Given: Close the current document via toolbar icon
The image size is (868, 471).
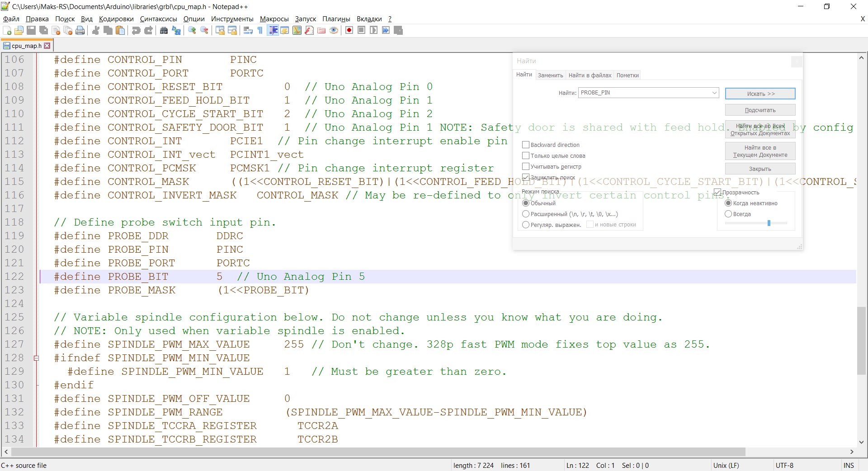Looking at the screenshot, I should click(56, 30).
